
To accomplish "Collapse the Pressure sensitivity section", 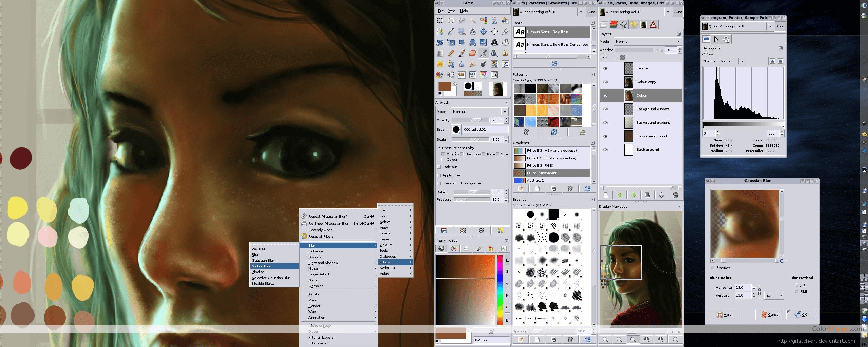I will (x=439, y=148).
